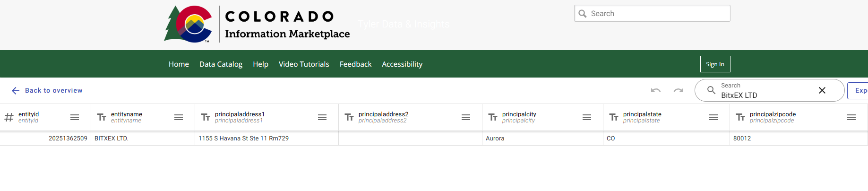Click the back arrow icon beside Back to overview
The width and height of the screenshot is (868, 191).
16,91
